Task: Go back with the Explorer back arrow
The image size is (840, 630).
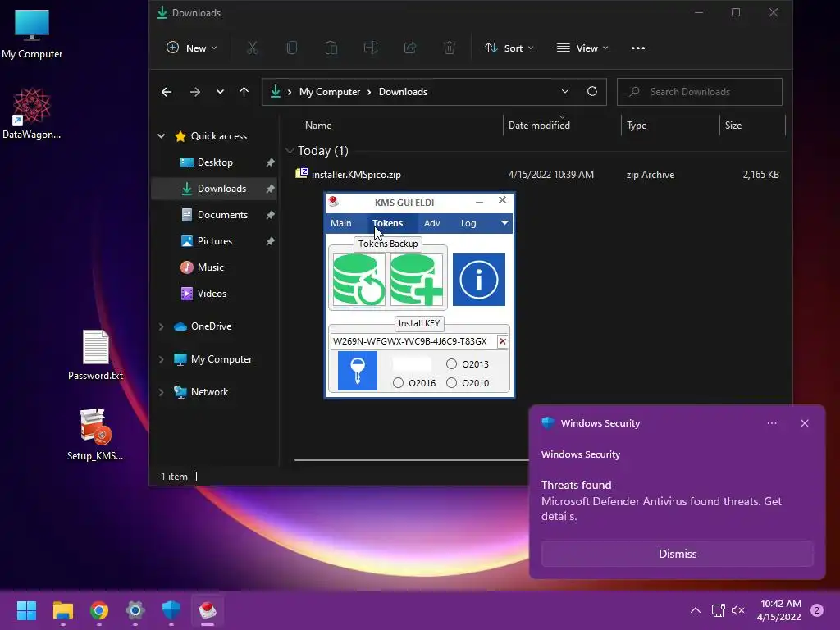Action: [x=167, y=92]
